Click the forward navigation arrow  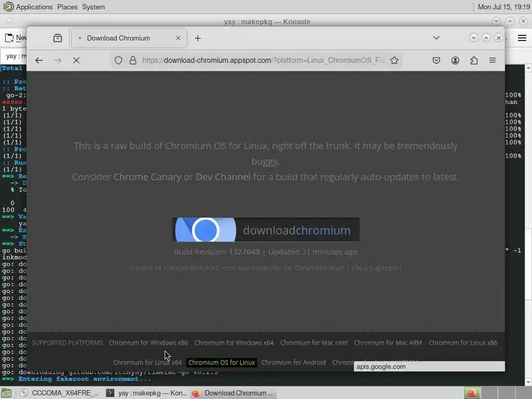tap(58, 60)
